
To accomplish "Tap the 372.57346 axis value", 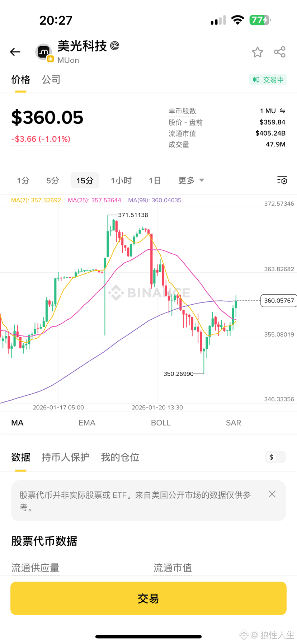I will [x=279, y=204].
